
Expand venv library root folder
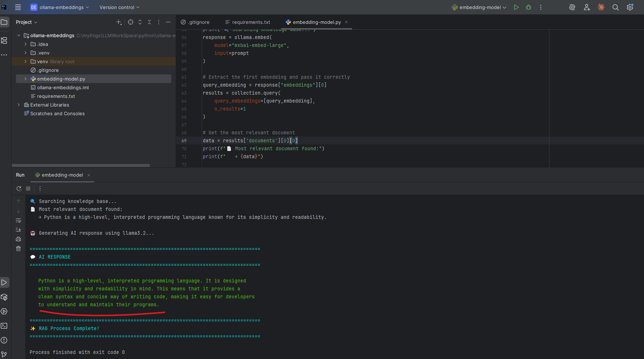pos(25,61)
